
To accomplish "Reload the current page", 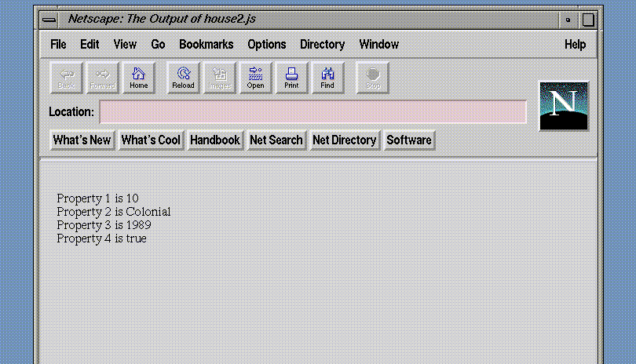I will 183,78.
